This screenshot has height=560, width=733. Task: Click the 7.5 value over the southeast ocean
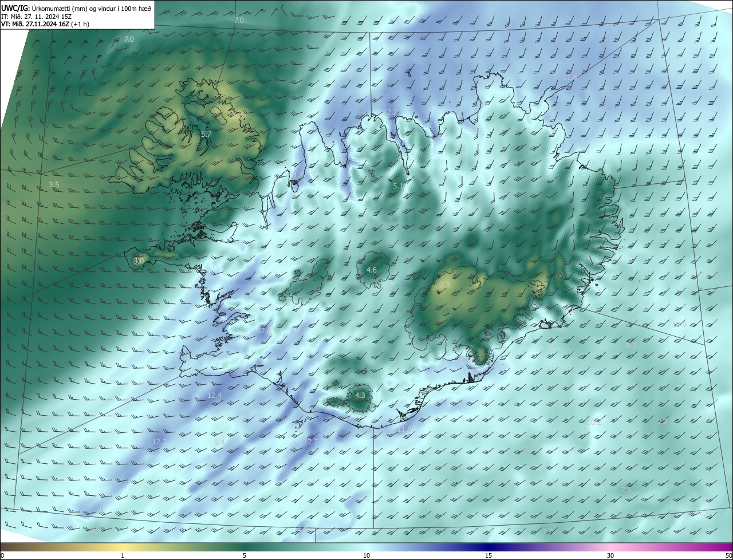pos(626,490)
